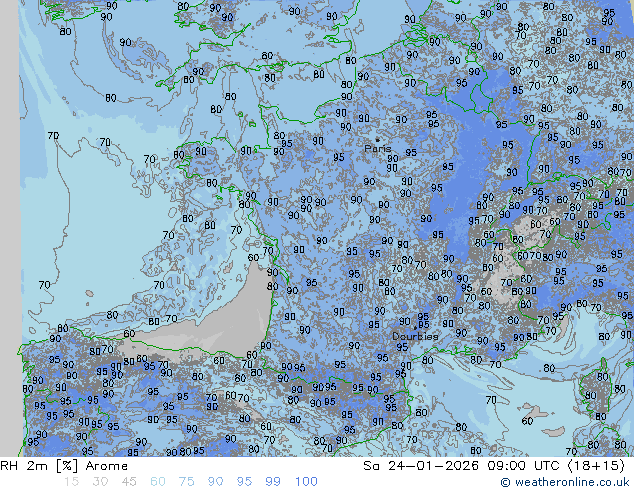
Task: Click the 'Sa 24-01-2026 09:00 UTC (18+15)' timestamp
Action: click(494, 466)
